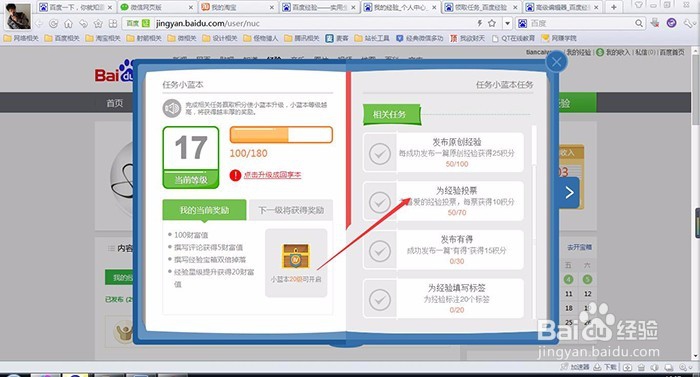Click the level 17 badge
The width and height of the screenshot is (700, 377).
191,157
